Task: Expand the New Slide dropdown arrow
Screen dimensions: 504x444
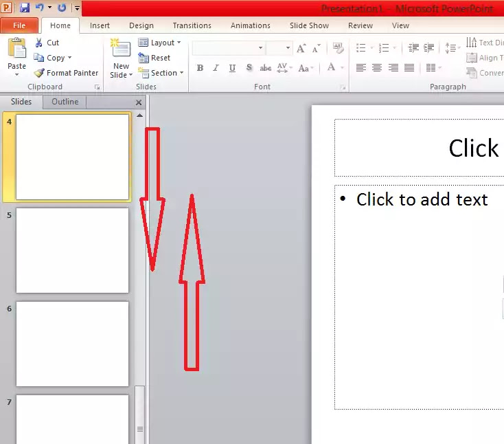Action: (x=131, y=75)
